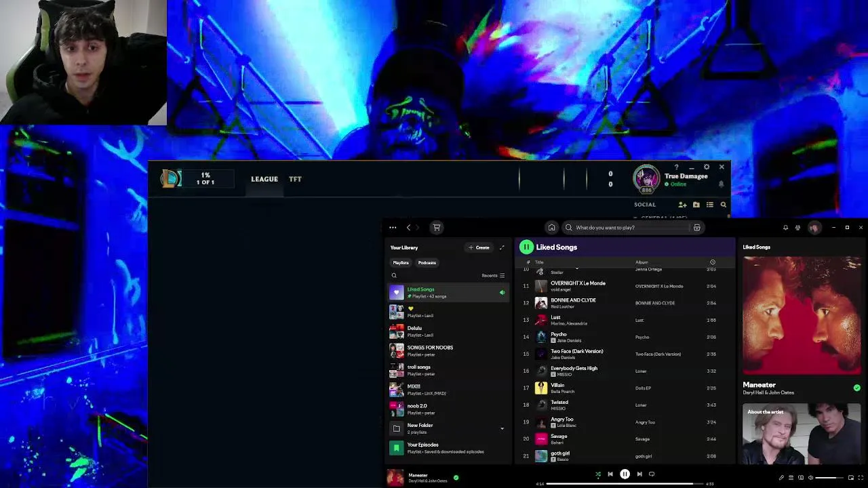Open League client help question mark
Screen dimensions: 868x488
click(676, 167)
